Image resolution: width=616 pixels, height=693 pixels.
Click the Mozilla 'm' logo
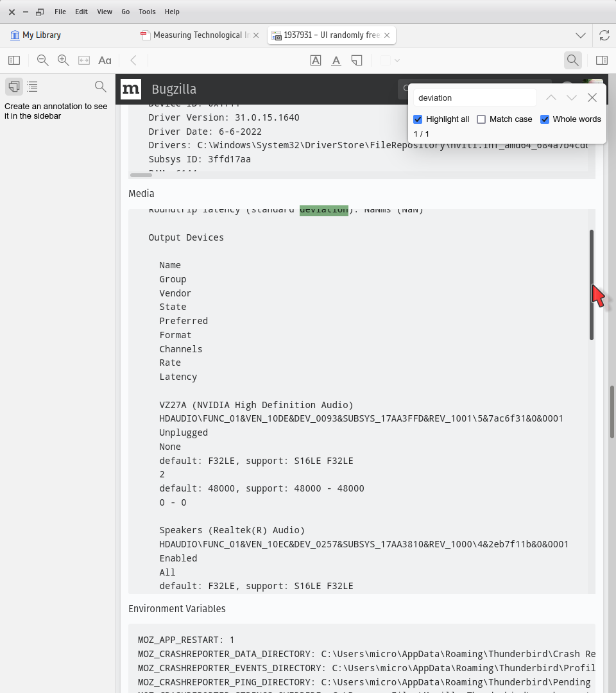(x=131, y=89)
